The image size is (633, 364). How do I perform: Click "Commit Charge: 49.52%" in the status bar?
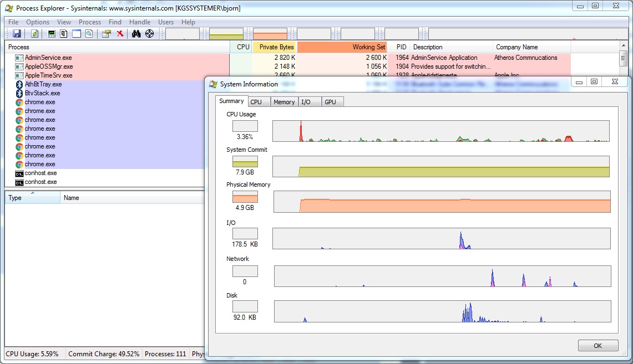tap(104, 354)
